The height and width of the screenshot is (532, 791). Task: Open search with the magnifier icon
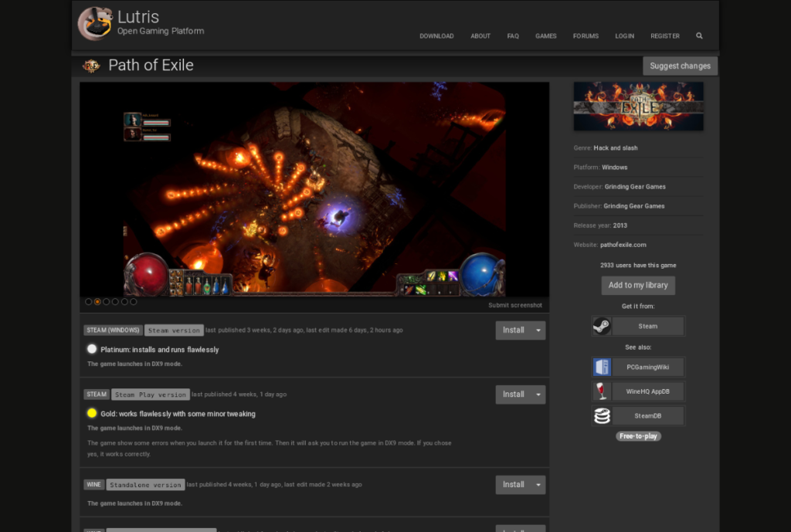click(x=699, y=36)
